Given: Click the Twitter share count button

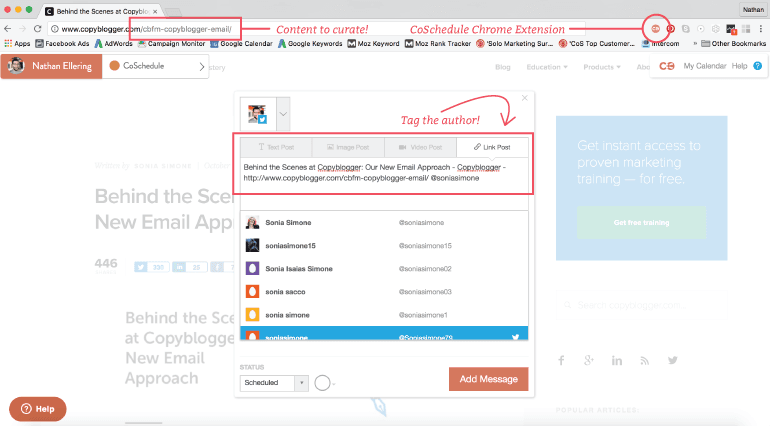Looking at the screenshot, I should click(x=152, y=267).
